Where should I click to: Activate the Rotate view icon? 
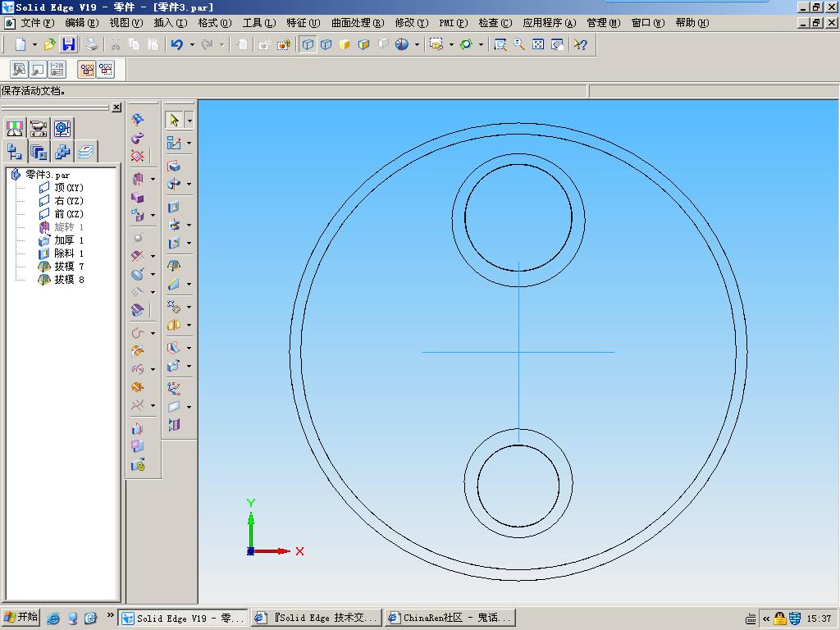[x=466, y=44]
